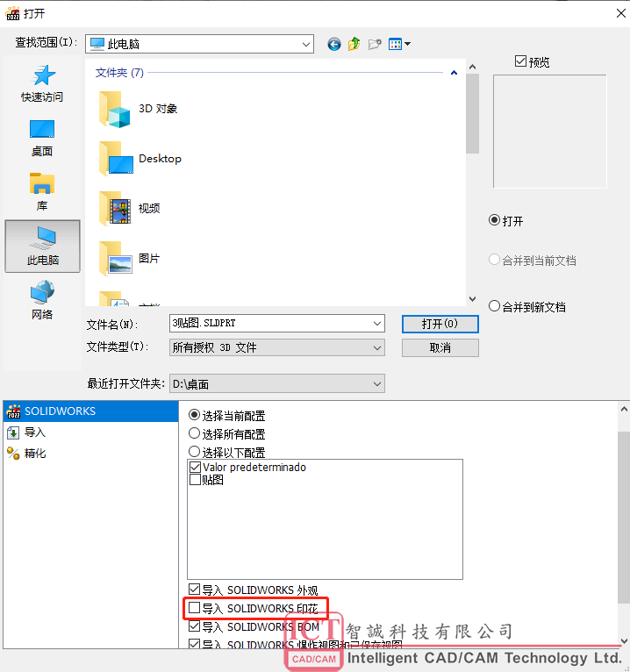Open 库 in the places bar
The height and width of the screenshot is (672, 630).
point(42,192)
